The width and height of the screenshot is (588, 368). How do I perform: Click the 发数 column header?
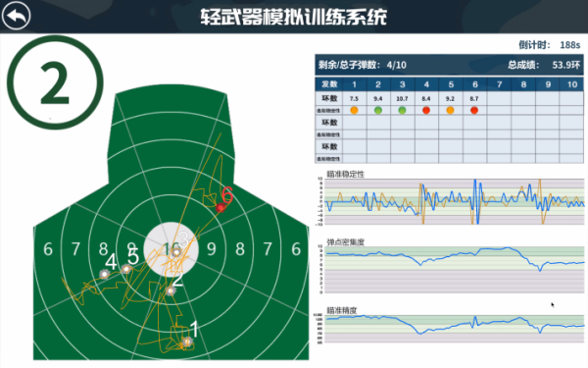click(329, 84)
